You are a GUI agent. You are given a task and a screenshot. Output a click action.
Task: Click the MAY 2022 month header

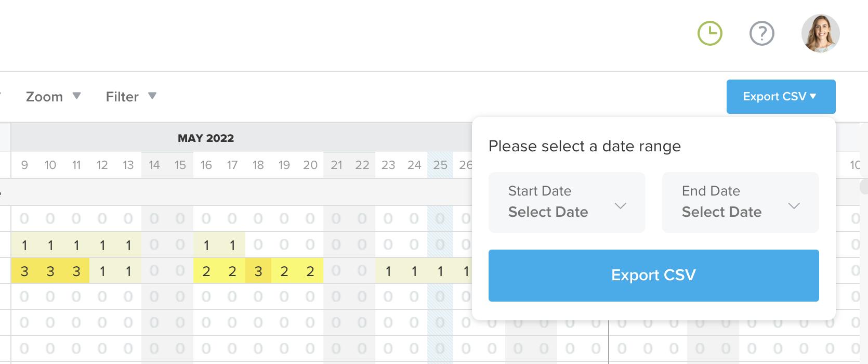[x=206, y=138]
